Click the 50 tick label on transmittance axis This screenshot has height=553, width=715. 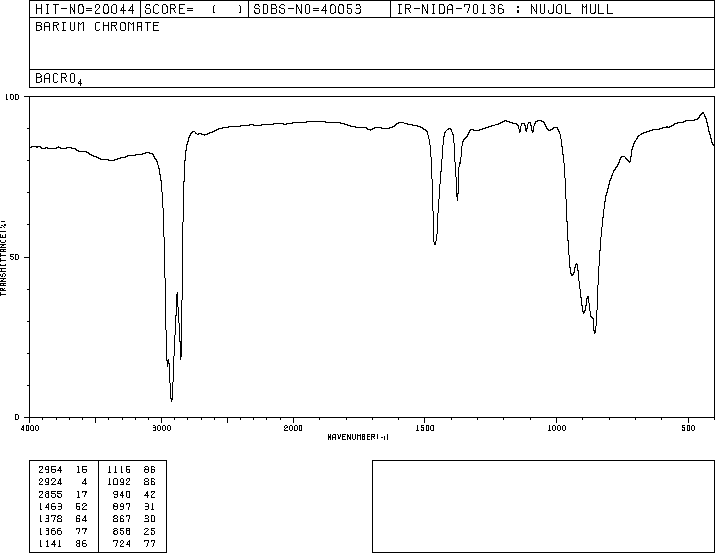point(15,257)
